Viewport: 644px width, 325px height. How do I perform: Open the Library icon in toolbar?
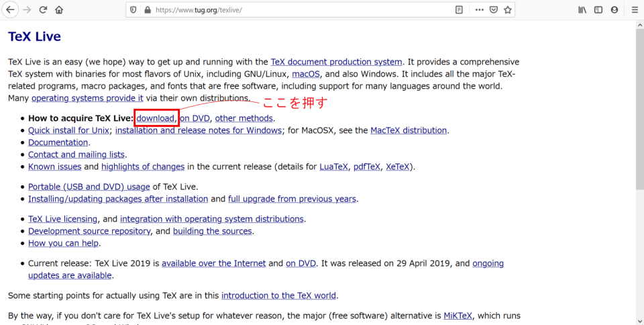582,10
